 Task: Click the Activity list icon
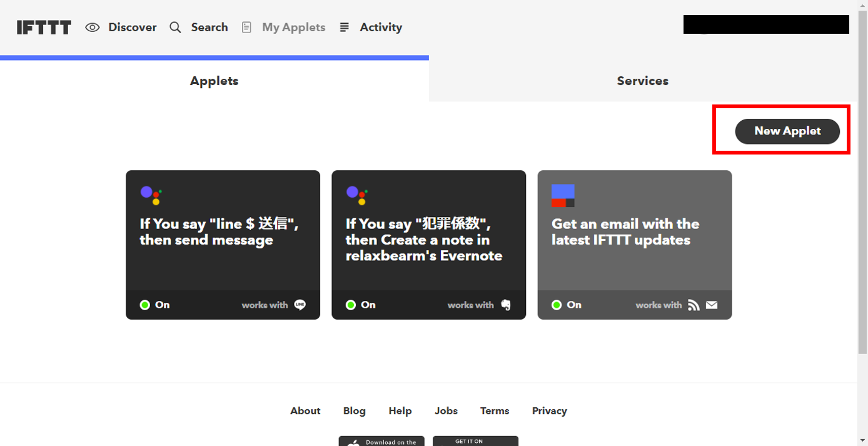(344, 28)
